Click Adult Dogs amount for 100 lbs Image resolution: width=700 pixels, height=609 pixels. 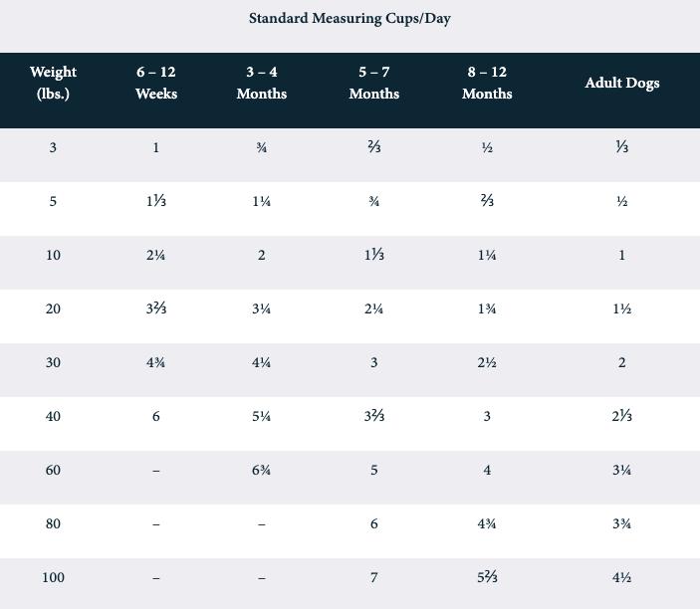pyautogui.click(x=622, y=577)
